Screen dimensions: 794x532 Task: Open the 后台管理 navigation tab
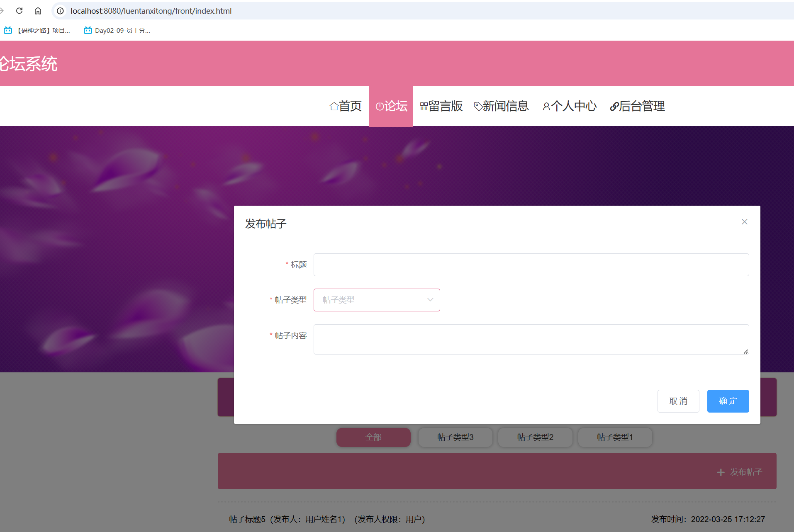[637, 106]
